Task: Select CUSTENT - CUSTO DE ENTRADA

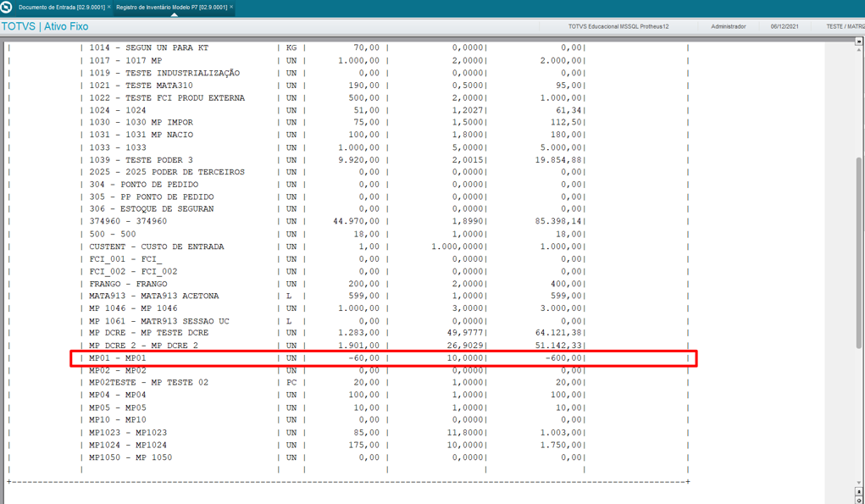Action: click(x=157, y=246)
